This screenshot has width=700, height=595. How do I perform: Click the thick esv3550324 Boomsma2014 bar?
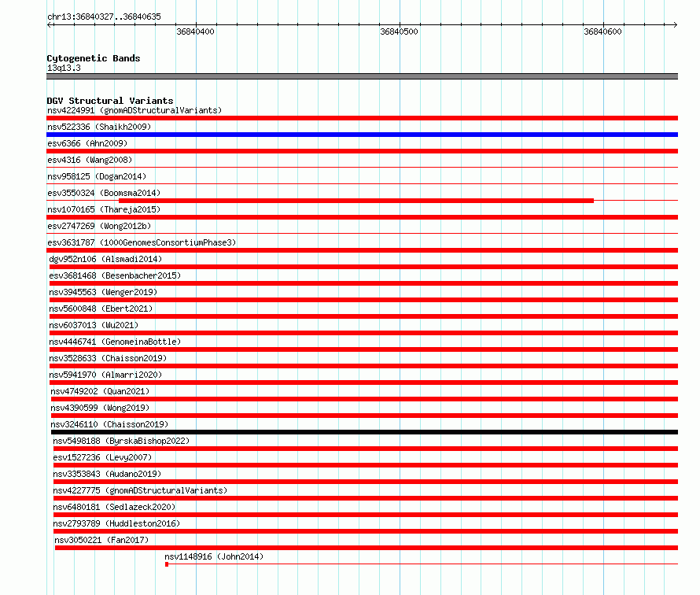point(356,201)
